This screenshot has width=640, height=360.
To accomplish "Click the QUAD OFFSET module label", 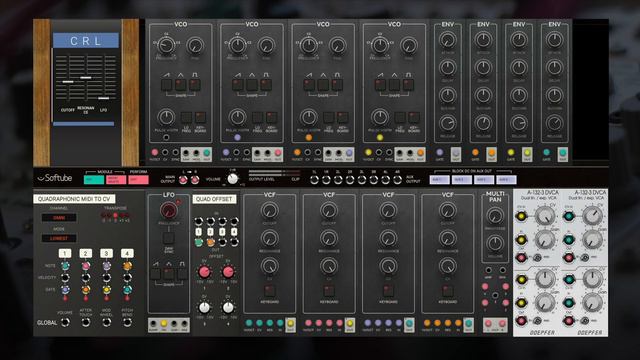I will pos(214,199).
